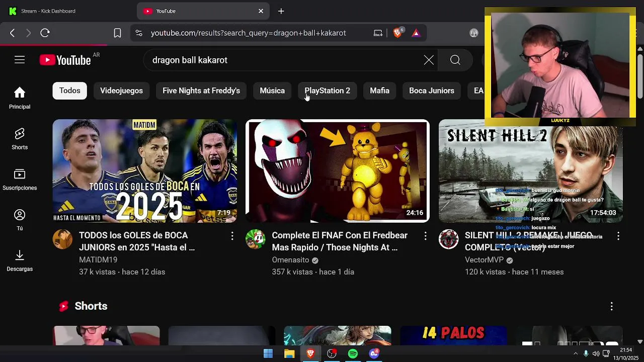Open the TODOS los GOLES de BOCA title
Image resolution: width=644 pixels, height=362 pixels.
(x=137, y=241)
